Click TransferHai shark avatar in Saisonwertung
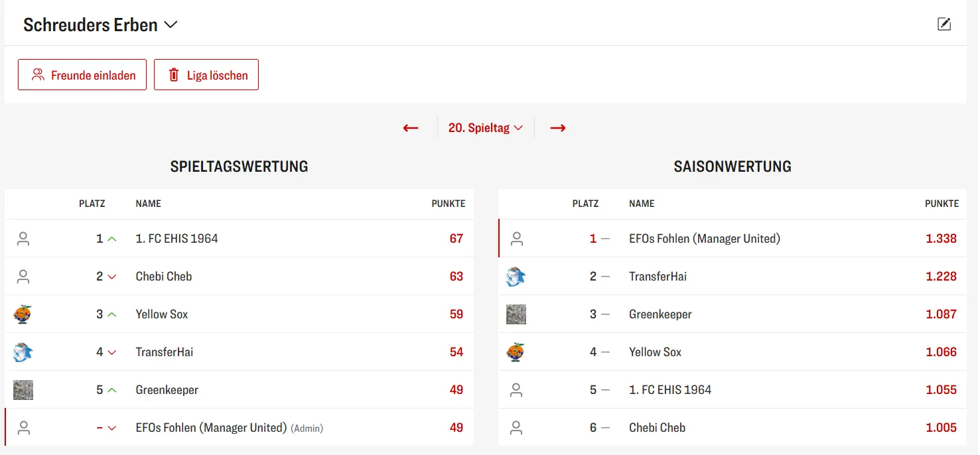The width and height of the screenshot is (980, 455). click(x=516, y=277)
